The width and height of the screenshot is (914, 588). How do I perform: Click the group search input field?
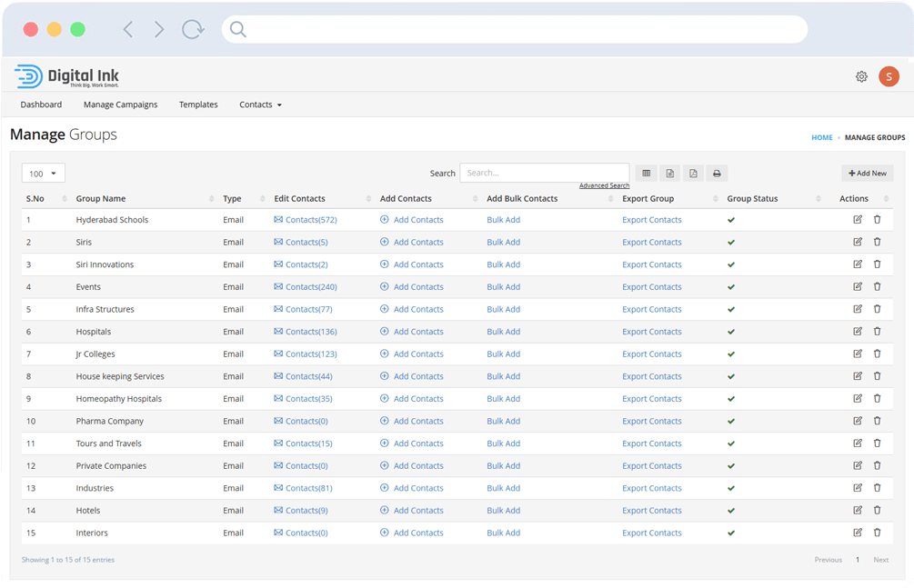[x=544, y=173]
